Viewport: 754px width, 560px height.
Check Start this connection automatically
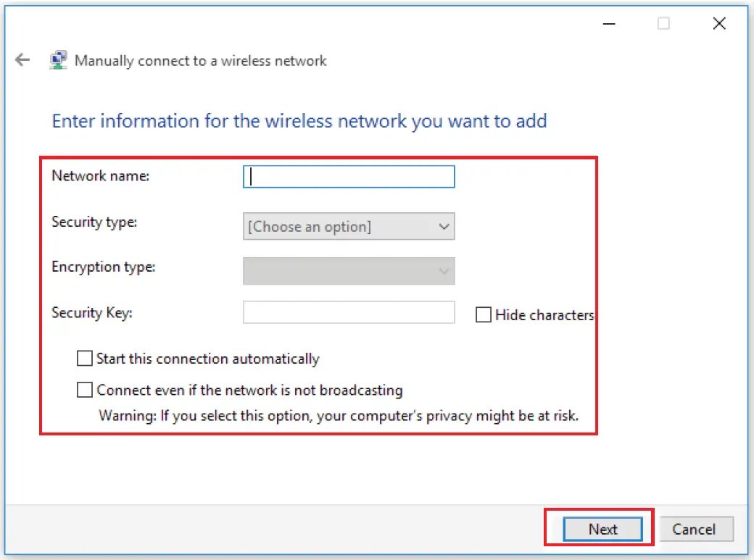click(85, 359)
